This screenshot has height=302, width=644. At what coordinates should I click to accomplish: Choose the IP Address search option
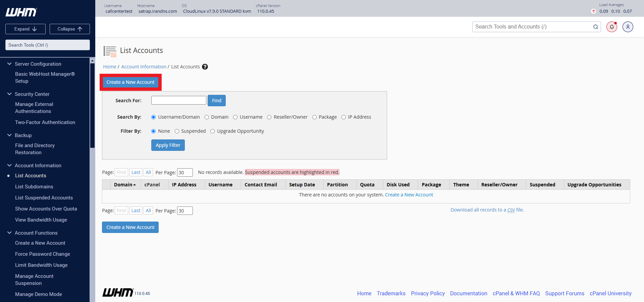click(343, 117)
